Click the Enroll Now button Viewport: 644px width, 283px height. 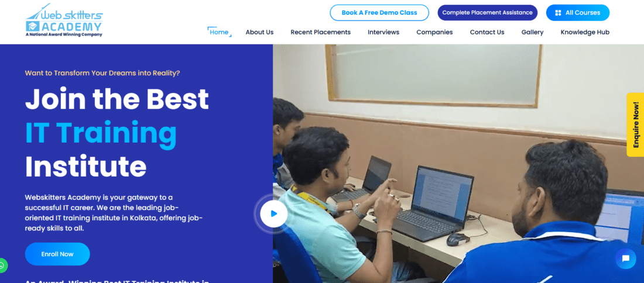57,254
